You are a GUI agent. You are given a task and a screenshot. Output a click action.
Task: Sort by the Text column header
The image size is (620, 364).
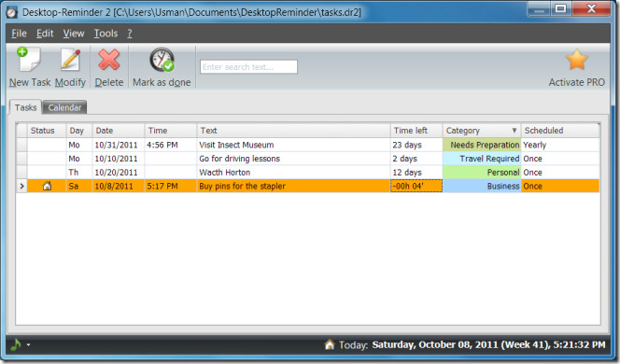(x=293, y=131)
